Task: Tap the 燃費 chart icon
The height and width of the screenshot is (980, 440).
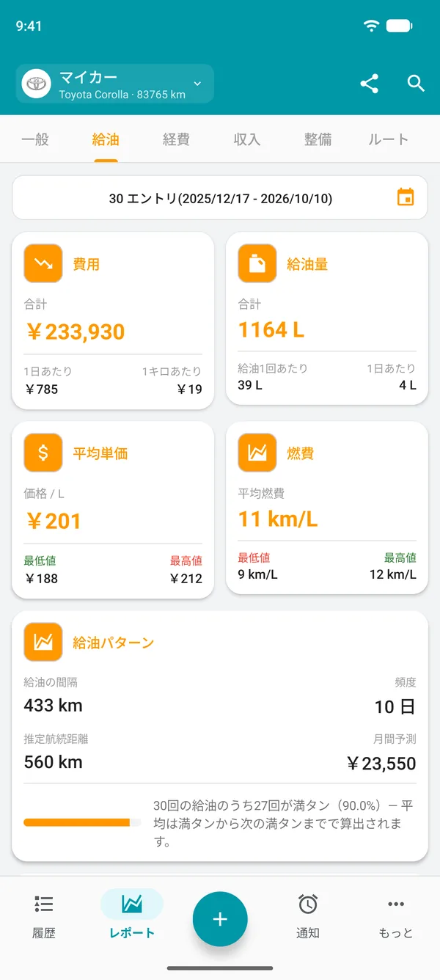Action: 257,453
